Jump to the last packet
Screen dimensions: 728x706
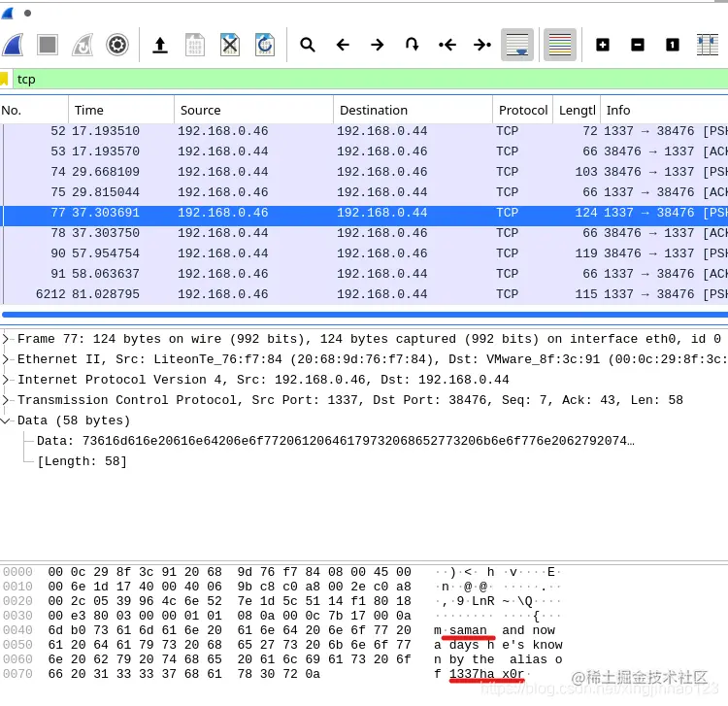(x=482, y=45)
